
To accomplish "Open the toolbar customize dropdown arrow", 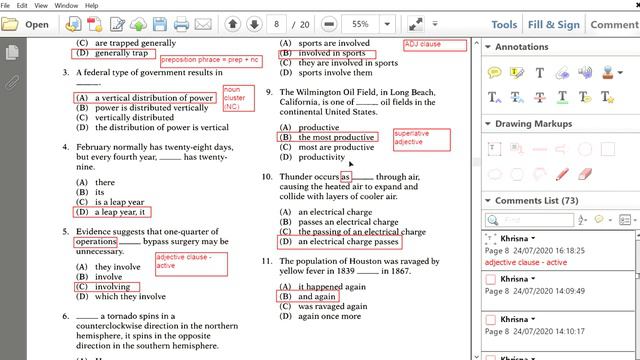I will tap(435, 24).
